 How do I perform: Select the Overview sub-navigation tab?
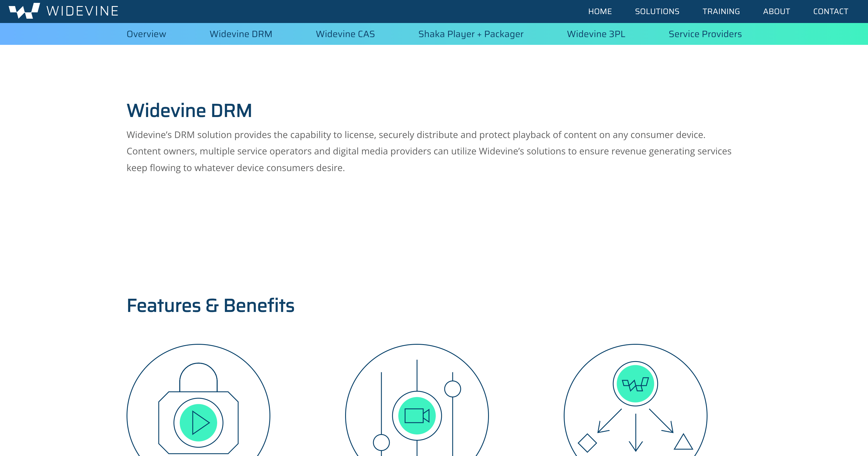pos(146,34)
